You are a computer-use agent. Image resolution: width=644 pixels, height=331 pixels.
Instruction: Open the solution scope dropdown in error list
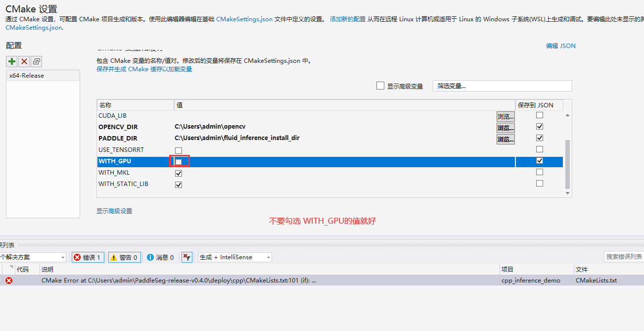click(33, 257)
